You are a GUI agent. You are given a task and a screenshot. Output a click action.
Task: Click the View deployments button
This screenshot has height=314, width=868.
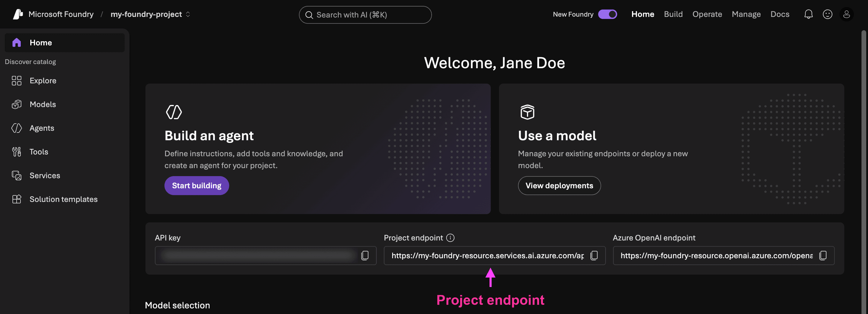559,186
